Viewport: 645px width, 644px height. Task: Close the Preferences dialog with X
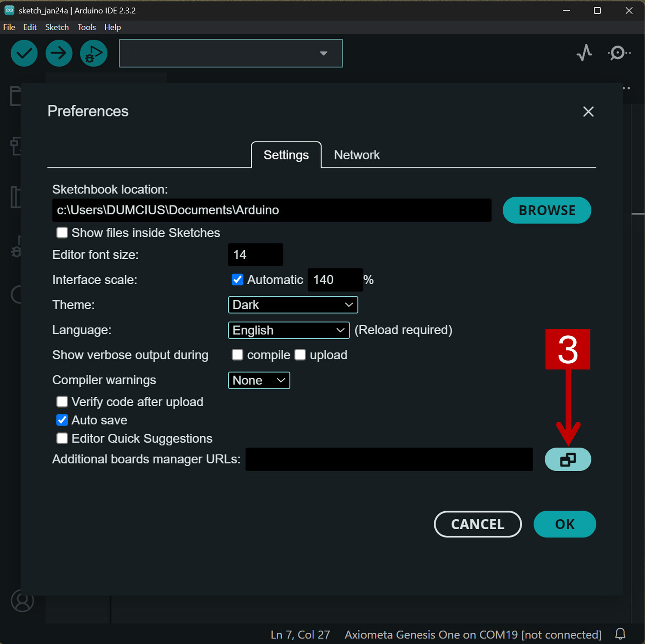pos(588,112)
